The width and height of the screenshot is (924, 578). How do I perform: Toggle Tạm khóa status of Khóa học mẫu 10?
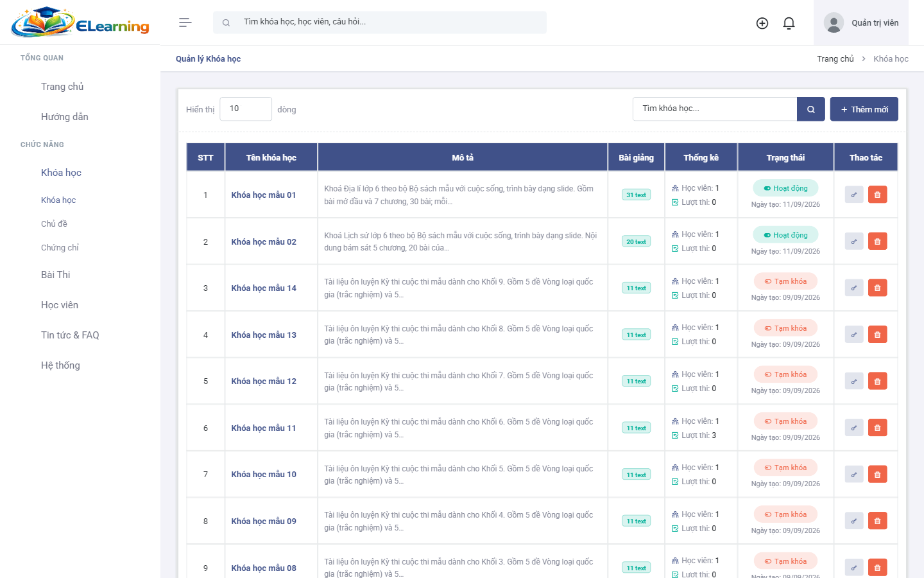[785, 468]
